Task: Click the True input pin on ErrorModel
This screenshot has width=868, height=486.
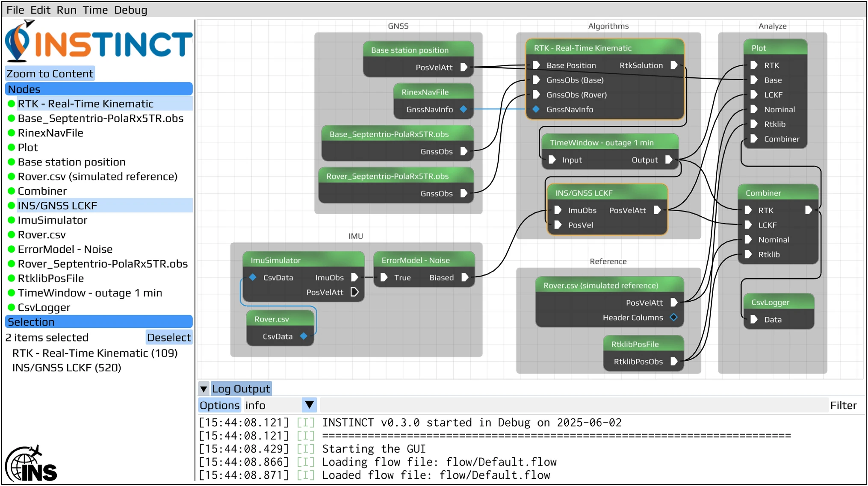Action: (x=384, y=277)
